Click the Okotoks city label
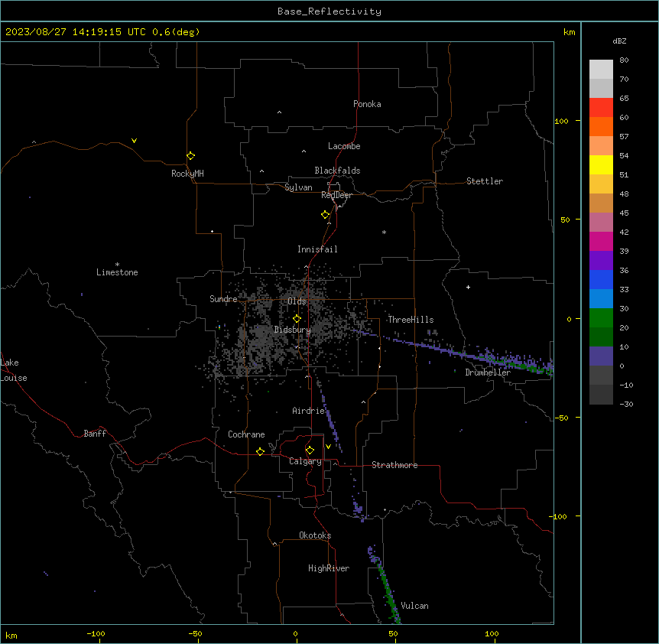This screenshot has height=644, width=659. (x=315, y=535)
